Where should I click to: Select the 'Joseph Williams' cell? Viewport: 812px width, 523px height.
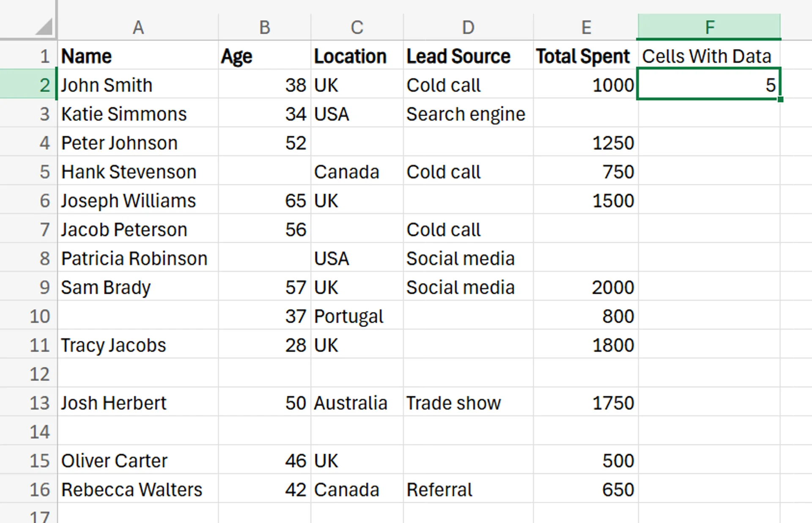tap(138, 200)
